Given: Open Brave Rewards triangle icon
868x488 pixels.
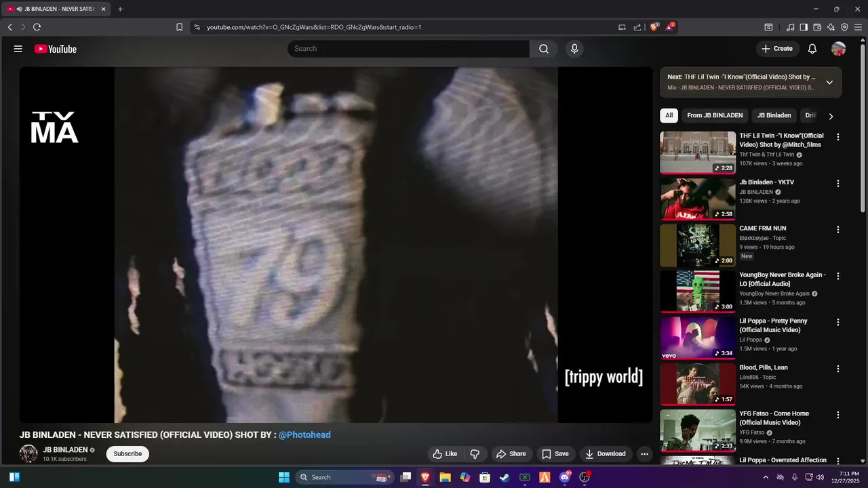Looking at the screenshot, I should click(x=670, y=27).
